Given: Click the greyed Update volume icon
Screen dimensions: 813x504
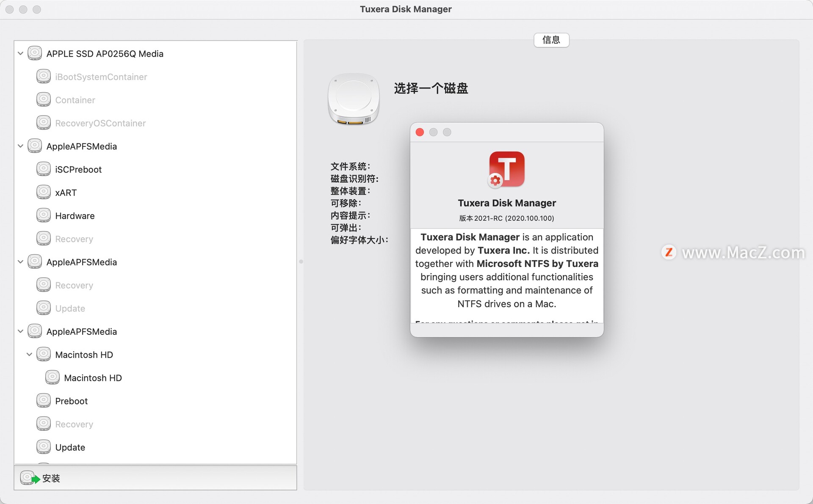Looking at the screenshot, I should (x=44, y=308).
